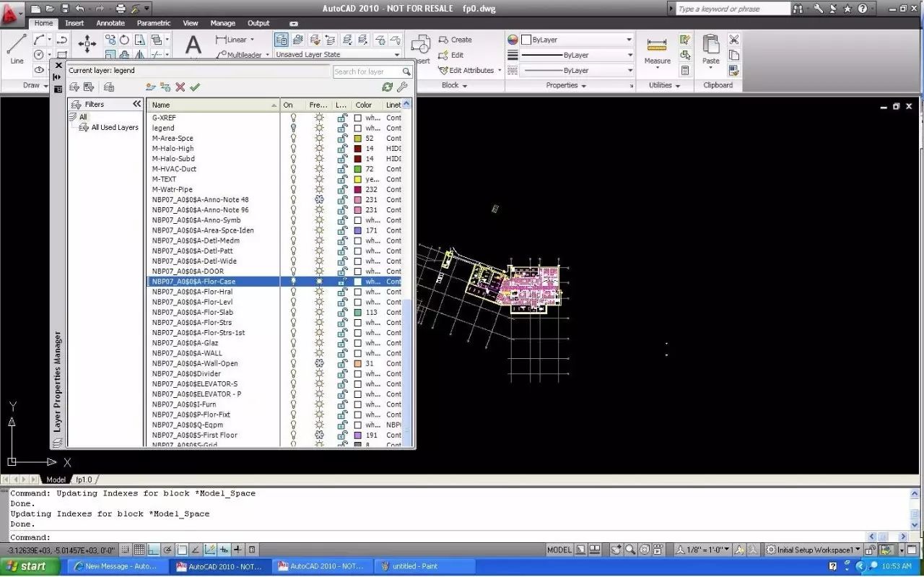The width and height of the screenshot is (924, 577).
Task: Toggle Freeze sun icon for M-HVAC-Duct layer
Action: pyautogui.click(x=319, y=169)
